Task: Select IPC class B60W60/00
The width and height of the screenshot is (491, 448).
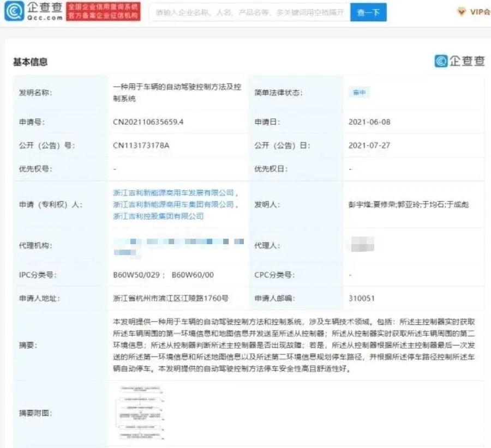Action: (193, 275)
